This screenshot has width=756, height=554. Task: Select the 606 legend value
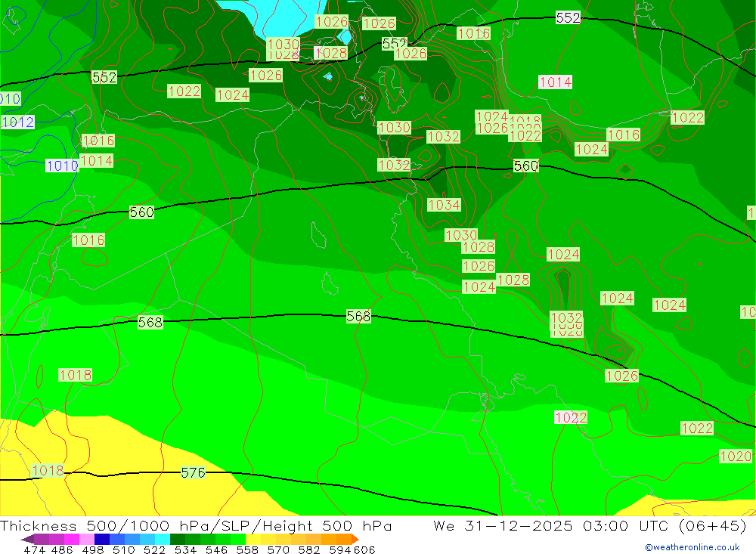click(364, 549)
